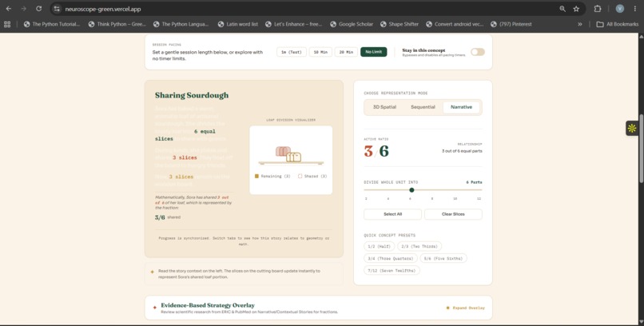Click the red sparkle icon beside Evidence-Based Strategy
Viewport: 644px width, 326px height.
[155, 308]
